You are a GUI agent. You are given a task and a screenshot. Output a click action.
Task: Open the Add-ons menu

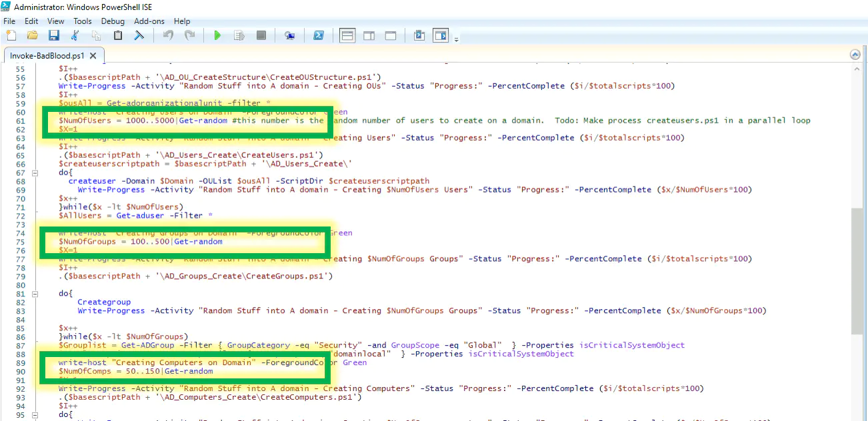[x=149, y=21]
